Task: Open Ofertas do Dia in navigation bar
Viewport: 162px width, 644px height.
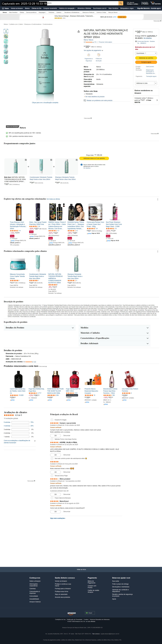Action: (36, 8)
